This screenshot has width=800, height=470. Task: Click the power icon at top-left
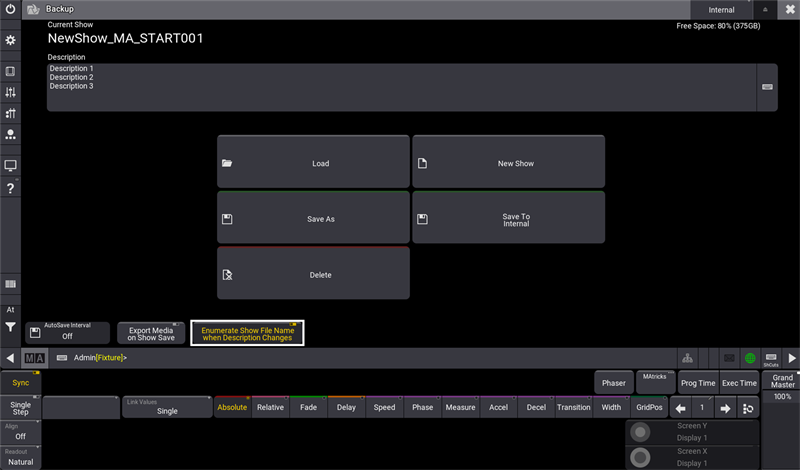point(10,9)
